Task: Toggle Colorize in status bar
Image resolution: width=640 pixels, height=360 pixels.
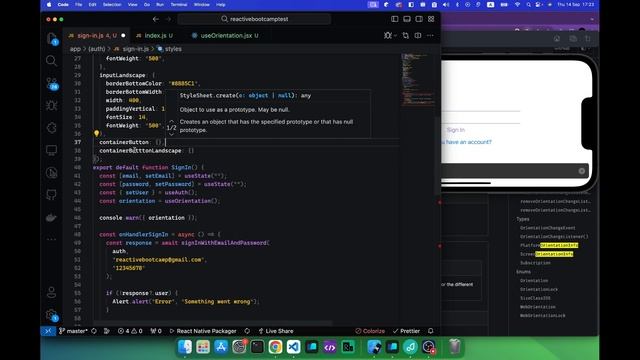Action: (370, 331)
